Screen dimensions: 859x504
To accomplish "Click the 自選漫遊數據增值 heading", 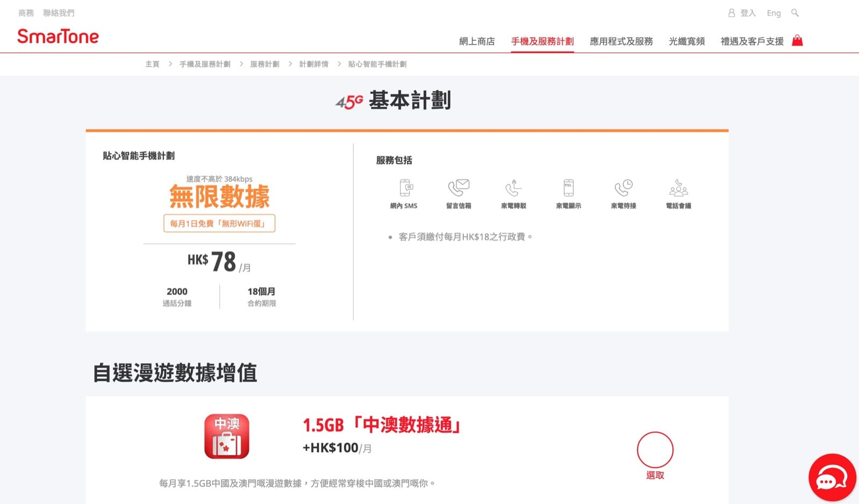I will [175, 372].
